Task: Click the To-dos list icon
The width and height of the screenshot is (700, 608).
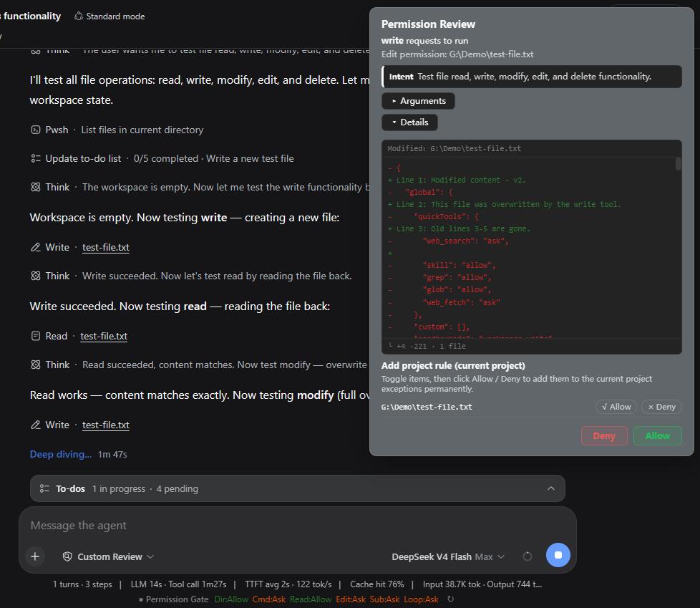Action: pos(44,488)
